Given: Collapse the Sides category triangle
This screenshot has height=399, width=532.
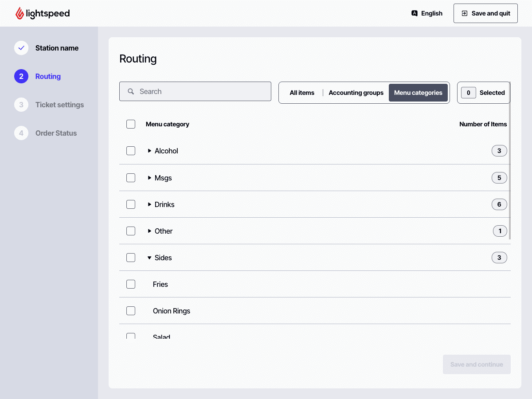Looking at the screenshot, I should click(149, 258).
